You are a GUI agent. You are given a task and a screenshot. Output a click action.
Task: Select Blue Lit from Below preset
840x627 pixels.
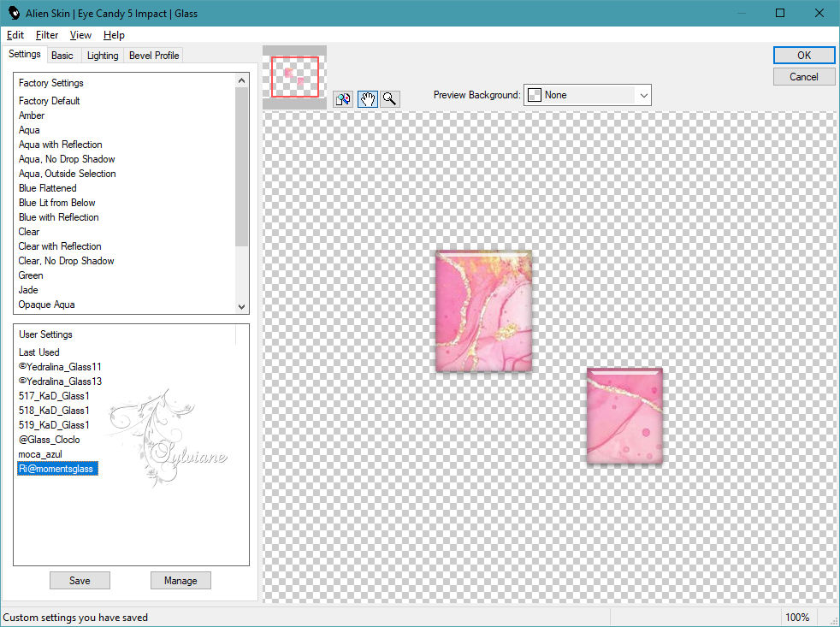[x=56, y=202]
